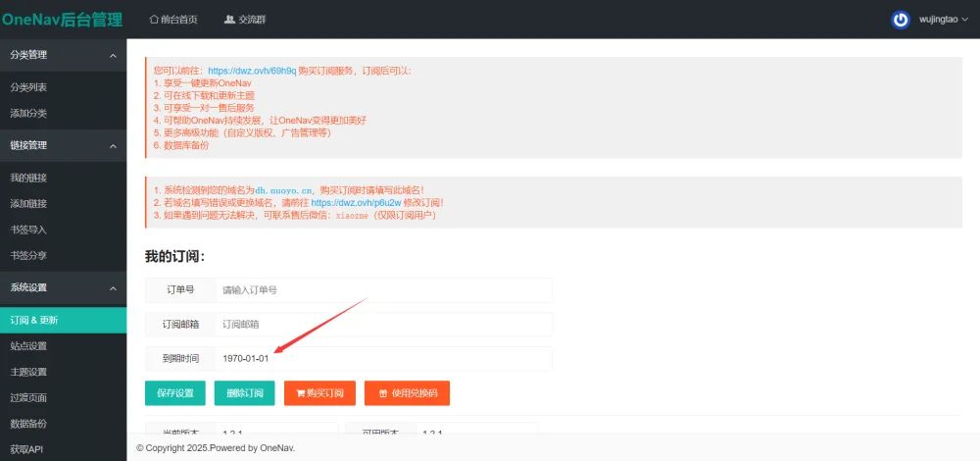Click the 订阅邮箱 field label

pos(180,324)
